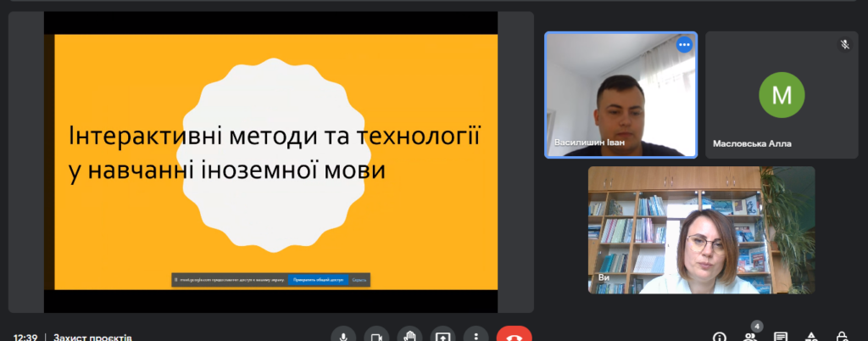Click your own video tile labeled Ви
This screenshot has width=868, height=341.
click(701, 230)
